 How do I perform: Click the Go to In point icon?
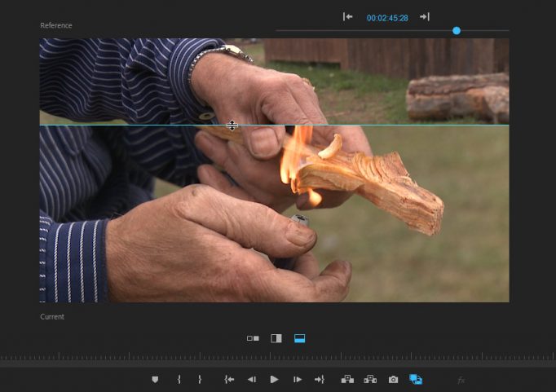230,380
